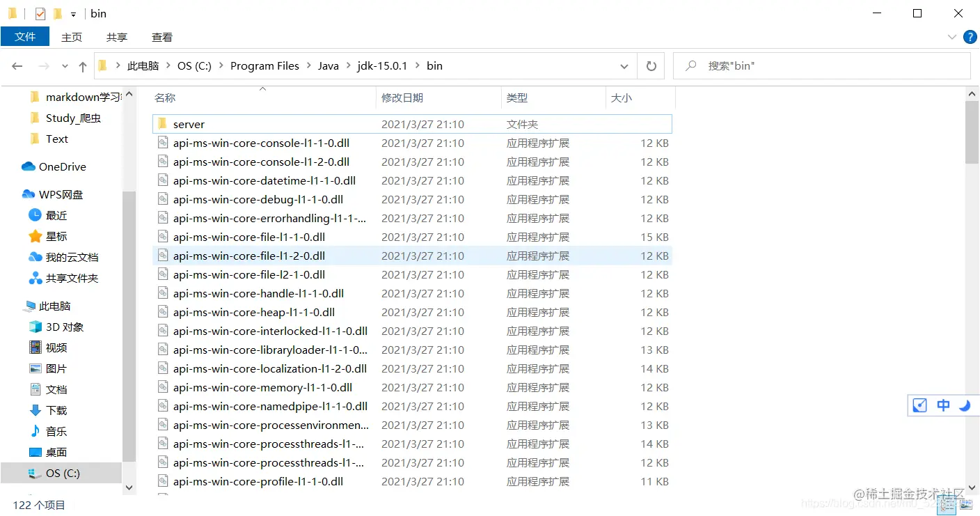
Task: Select the api-ms-win-core-datetime-l1-1-0.dll file icon
Action: 163,180
